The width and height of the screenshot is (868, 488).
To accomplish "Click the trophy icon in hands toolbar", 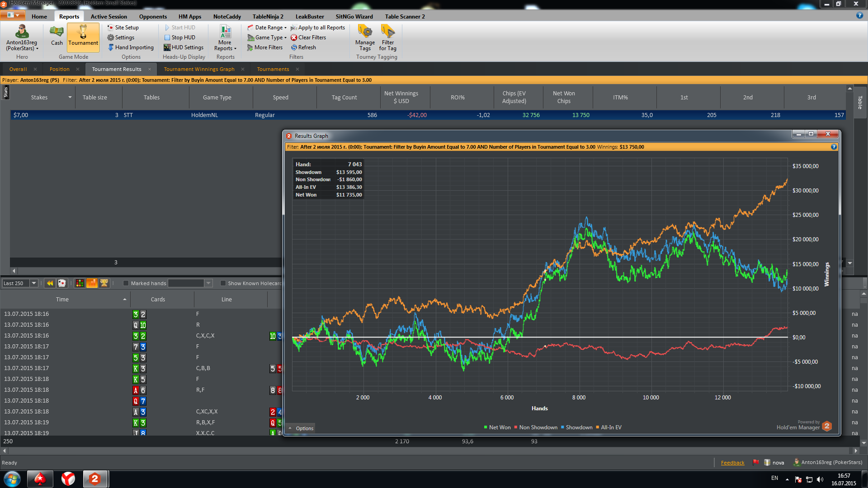I will click(104, 283).
